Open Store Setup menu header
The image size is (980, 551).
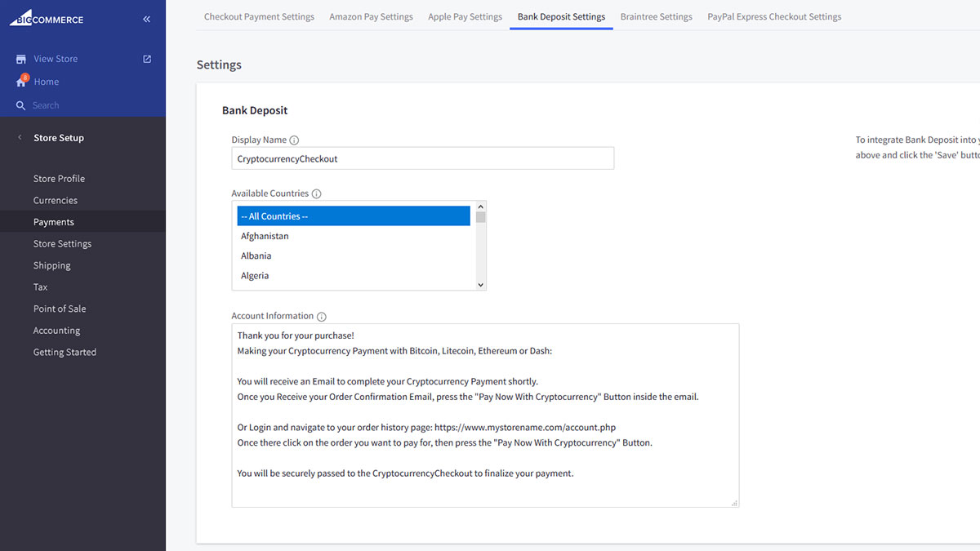click(x=59, y=138)
